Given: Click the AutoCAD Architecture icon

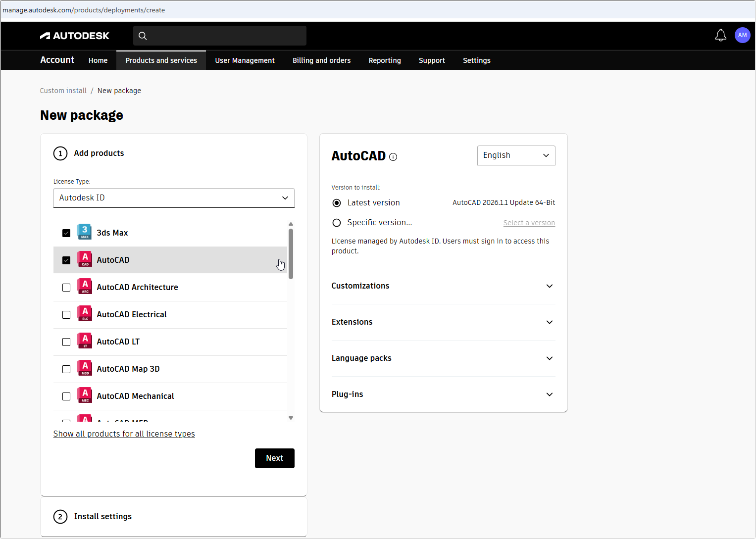Looking at the screenshot, I should pyautogui.click(x=84, y=286).
